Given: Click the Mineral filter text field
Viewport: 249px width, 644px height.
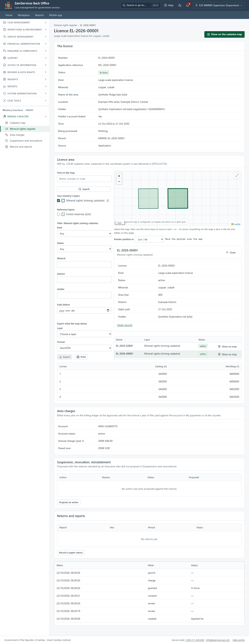Looking at the screenshot, I should (84, 264).
